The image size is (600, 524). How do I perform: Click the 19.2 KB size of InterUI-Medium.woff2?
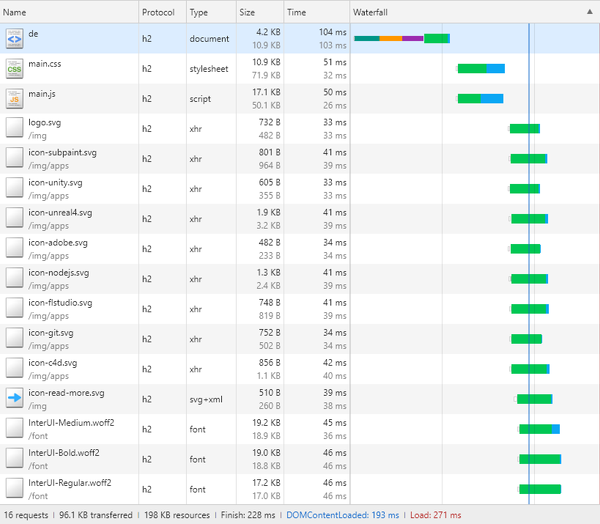266,423
